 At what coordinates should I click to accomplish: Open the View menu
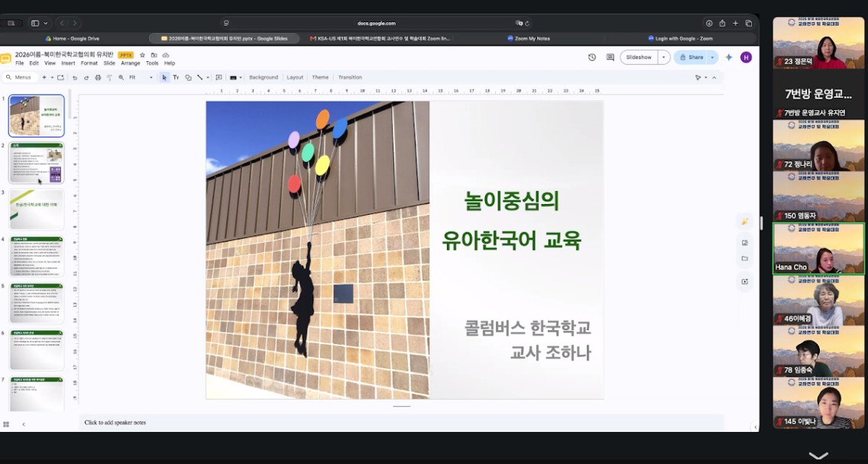pos(50,63)
